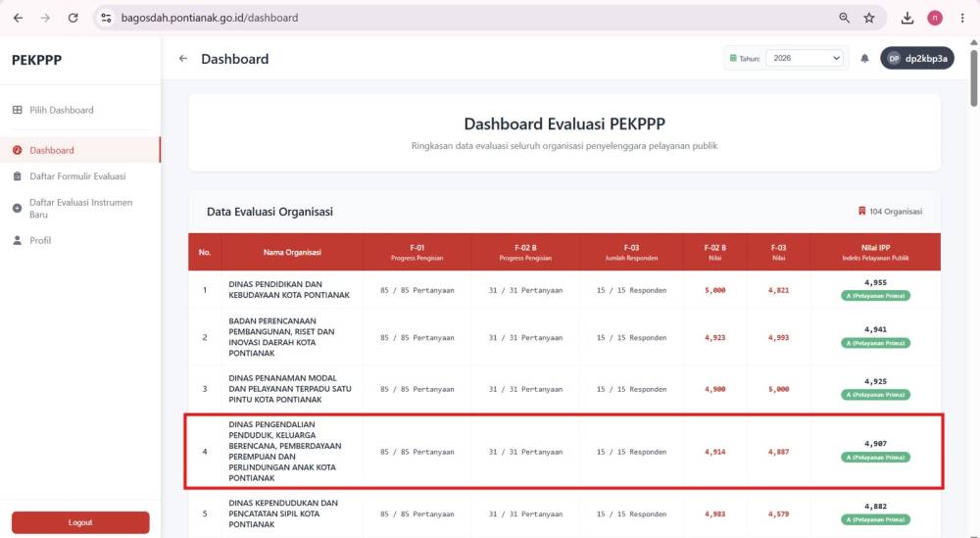The height and width of the screenshot is (538, 980).
Task: Click the 4,887 F-03 value
Action: coord(778,452)
